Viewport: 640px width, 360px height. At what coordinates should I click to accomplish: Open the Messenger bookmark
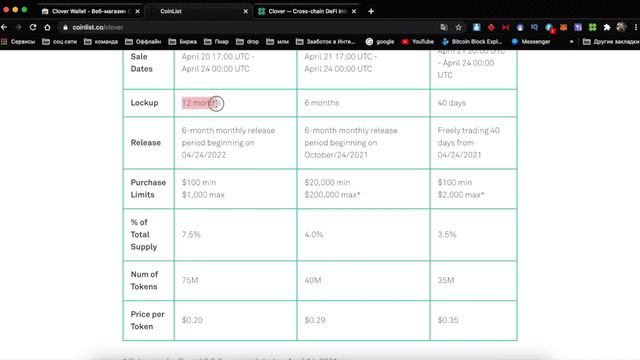click(531, 42)
